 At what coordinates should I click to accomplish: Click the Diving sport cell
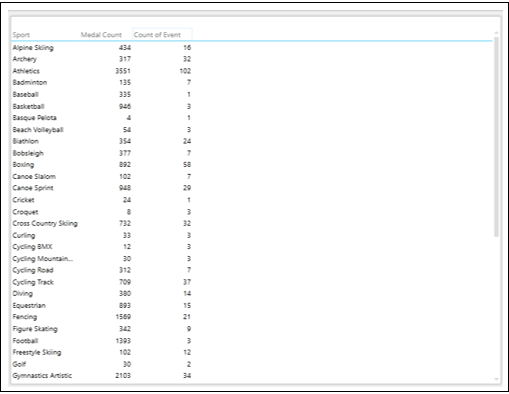click(x=23, y=294)
